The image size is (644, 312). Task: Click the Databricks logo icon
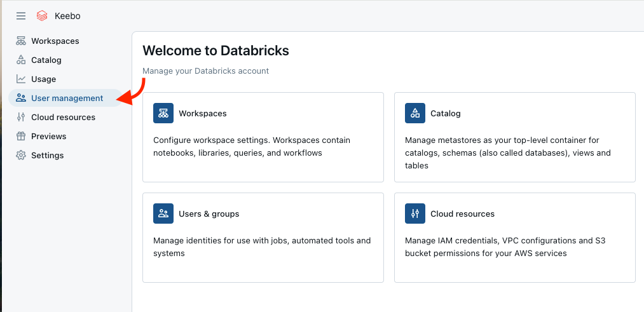(42, 16)
